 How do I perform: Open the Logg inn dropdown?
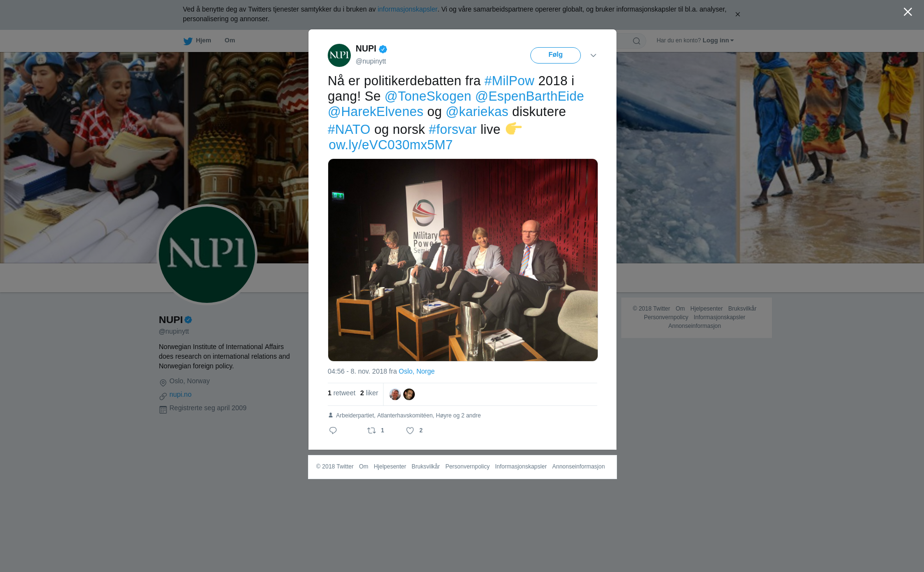point(718,40)
